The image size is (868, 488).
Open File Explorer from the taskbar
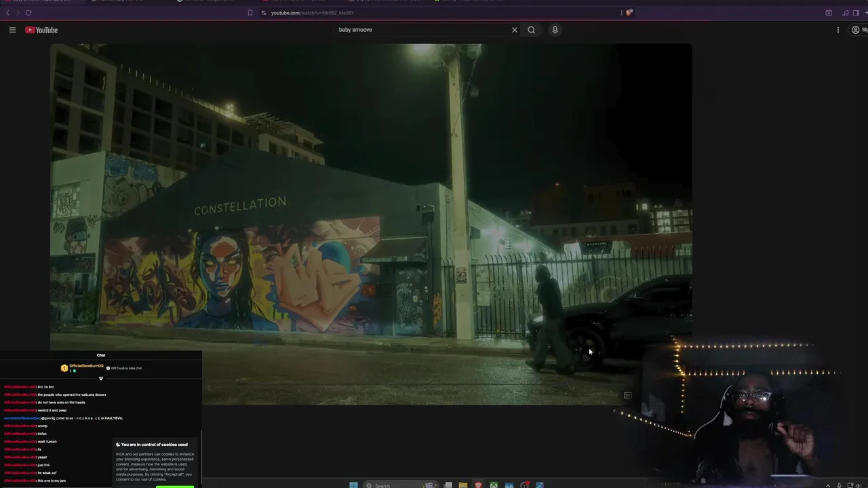coord(462,485)
